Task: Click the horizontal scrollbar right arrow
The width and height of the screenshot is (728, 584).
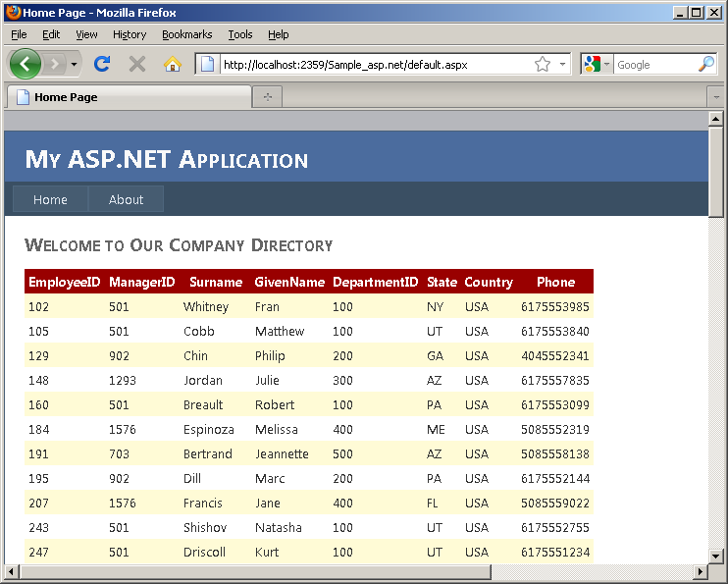Action: (701, 571)
